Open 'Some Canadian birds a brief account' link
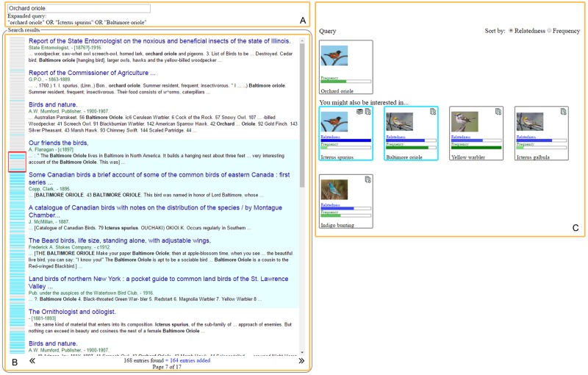 click(x=159, y=178)
